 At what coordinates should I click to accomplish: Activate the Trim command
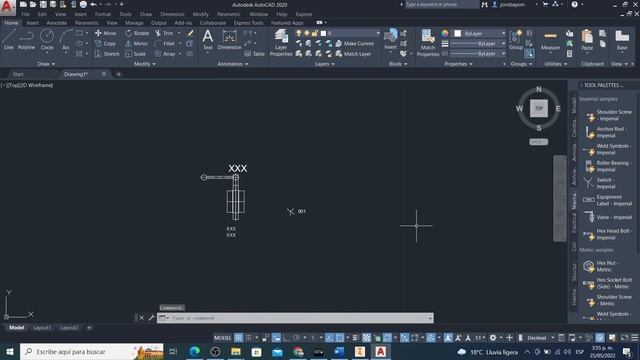pyautogui.click(x=164, y=33)
